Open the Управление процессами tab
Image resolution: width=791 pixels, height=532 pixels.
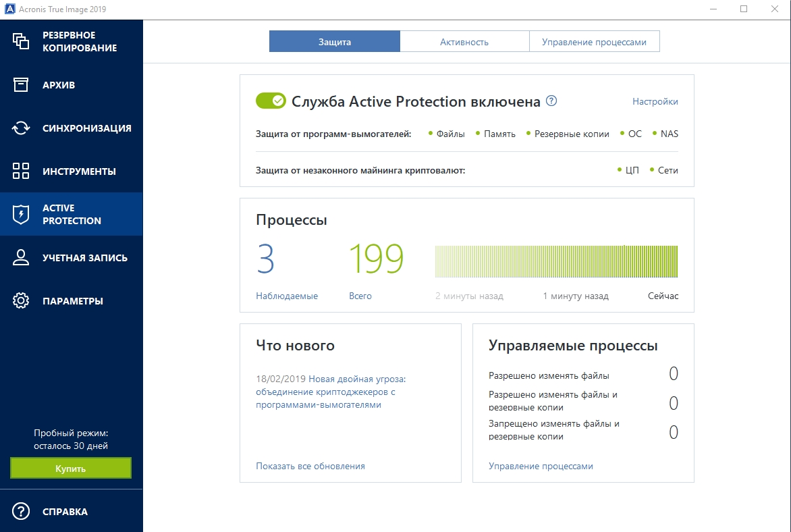594,41
